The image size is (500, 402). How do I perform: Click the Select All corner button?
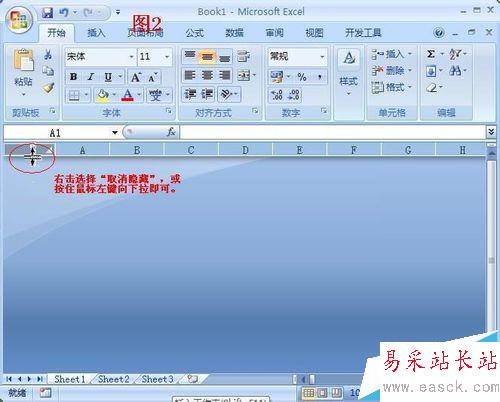[30, 150]
